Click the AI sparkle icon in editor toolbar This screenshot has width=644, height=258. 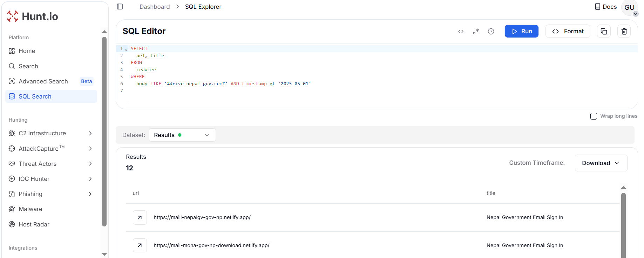pos(476,32)
